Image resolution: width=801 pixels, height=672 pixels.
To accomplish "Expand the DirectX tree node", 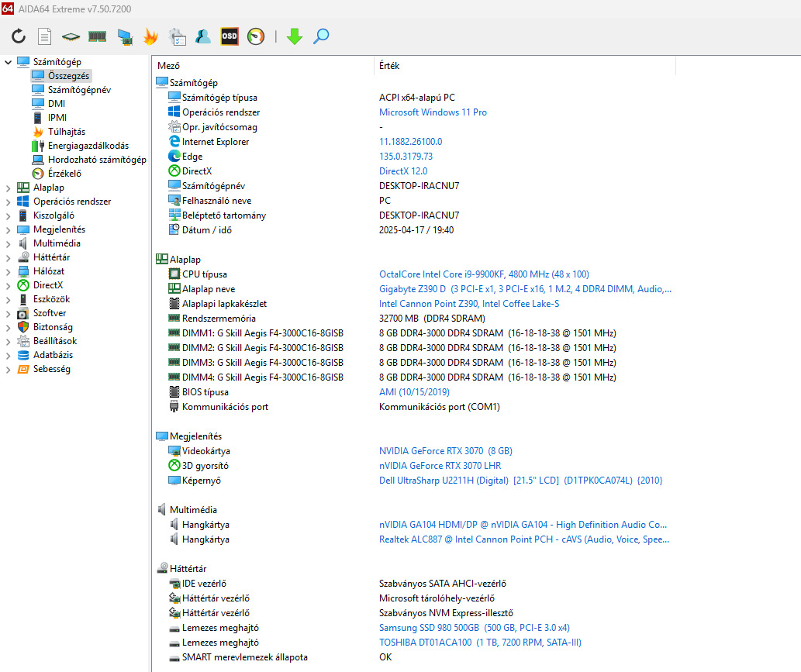I will [x=9, y=285].
